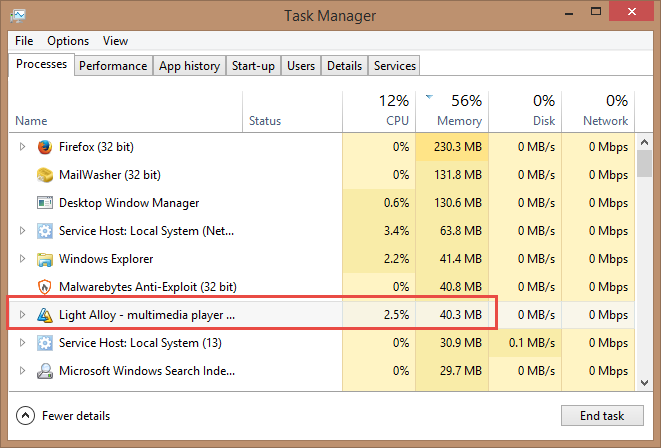Expand the Firefox process group
661x448 pixels.
23,147
